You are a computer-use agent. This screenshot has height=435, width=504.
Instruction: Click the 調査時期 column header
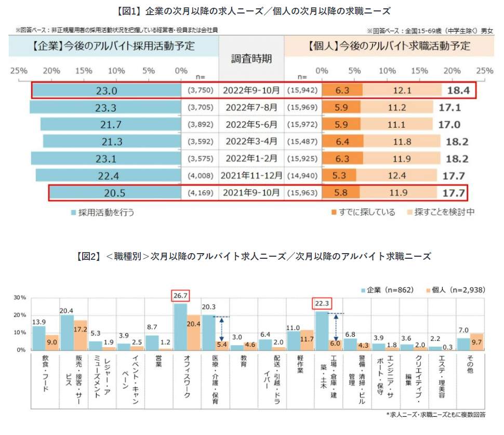pos(251,58)
